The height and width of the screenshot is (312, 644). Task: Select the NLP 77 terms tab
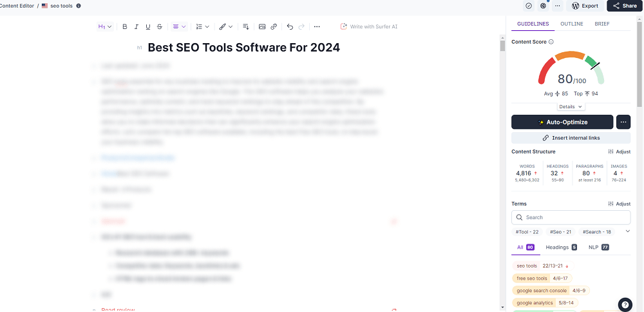click(598, 248)
